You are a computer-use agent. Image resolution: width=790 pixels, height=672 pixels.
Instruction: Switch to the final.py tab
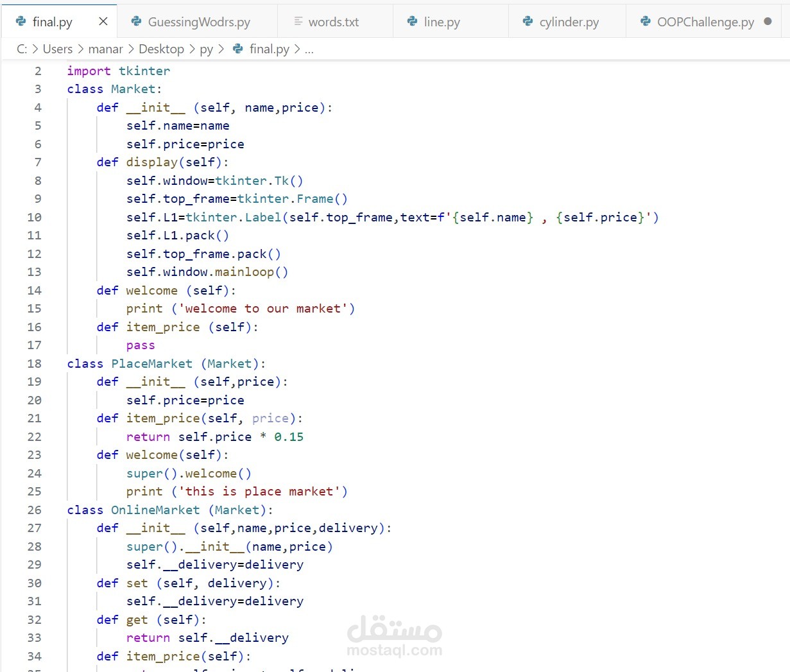pyautogui.click(x=58, y=21)
